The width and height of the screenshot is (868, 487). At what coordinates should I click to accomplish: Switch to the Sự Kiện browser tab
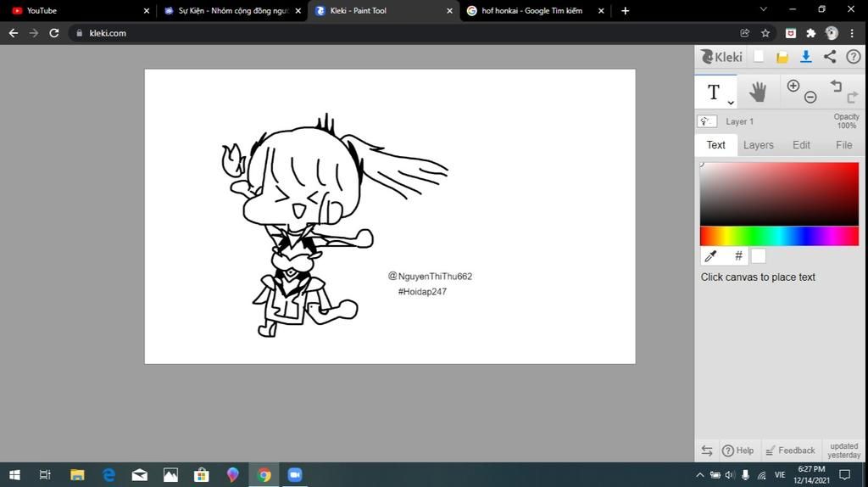click(233, 10)
